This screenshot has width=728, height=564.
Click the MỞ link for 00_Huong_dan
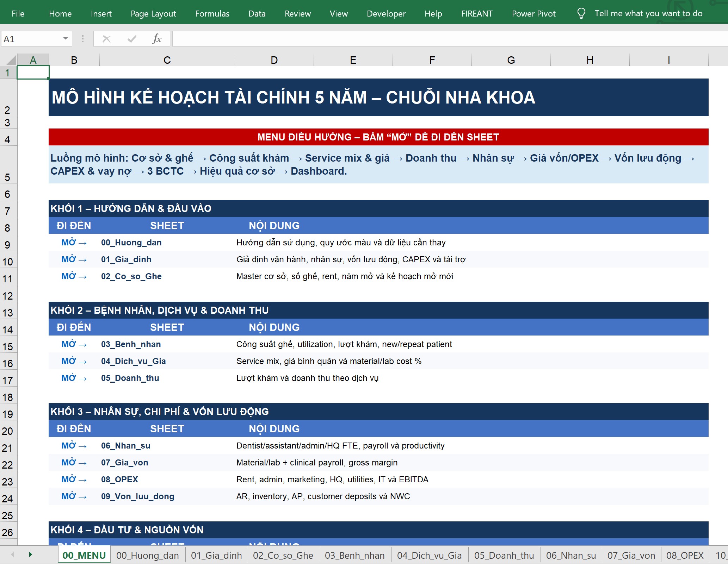[74, 243]
